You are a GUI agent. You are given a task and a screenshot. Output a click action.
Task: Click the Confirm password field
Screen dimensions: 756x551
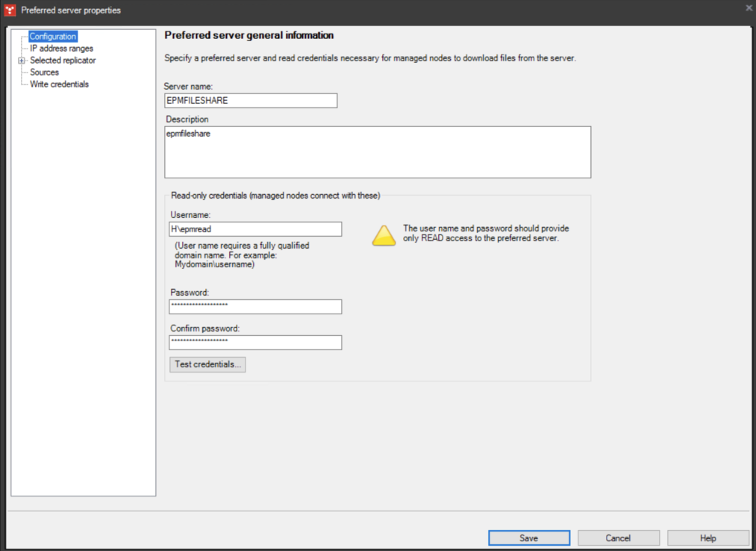(254, 342)
